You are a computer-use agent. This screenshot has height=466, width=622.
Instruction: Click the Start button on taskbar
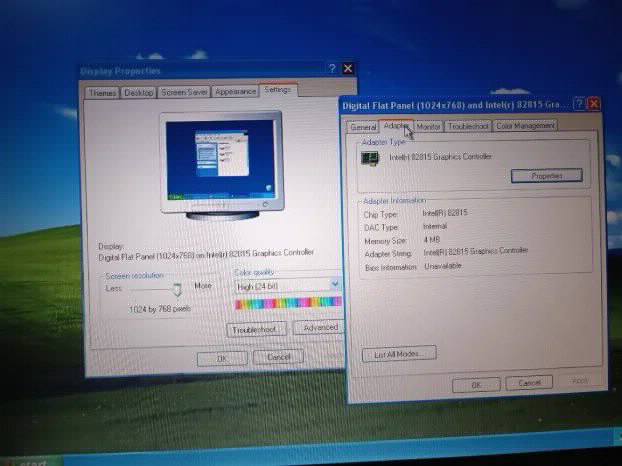[x=32, y=462]
